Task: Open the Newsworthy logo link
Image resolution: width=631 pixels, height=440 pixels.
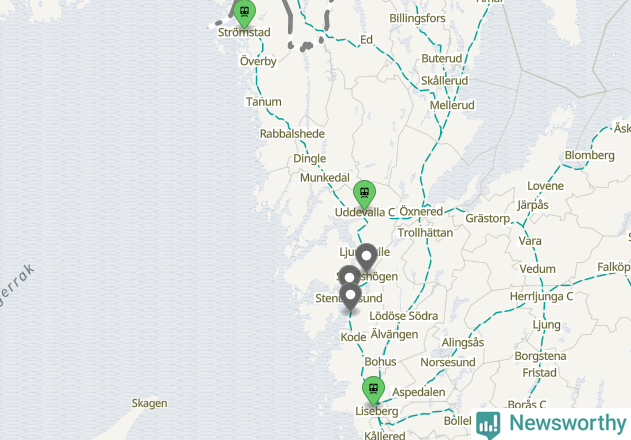Action: (551, 424)
